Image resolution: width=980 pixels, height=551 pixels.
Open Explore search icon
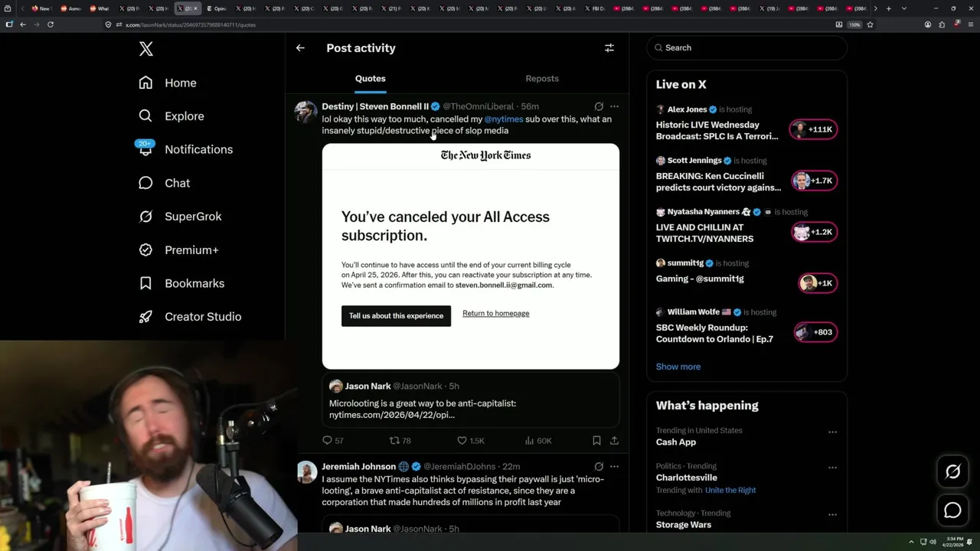[x=145, y=116]
